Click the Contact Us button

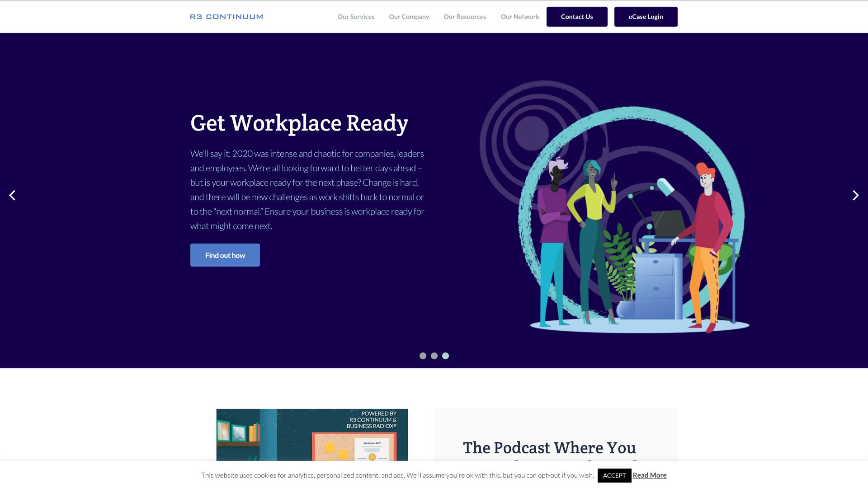576,16
